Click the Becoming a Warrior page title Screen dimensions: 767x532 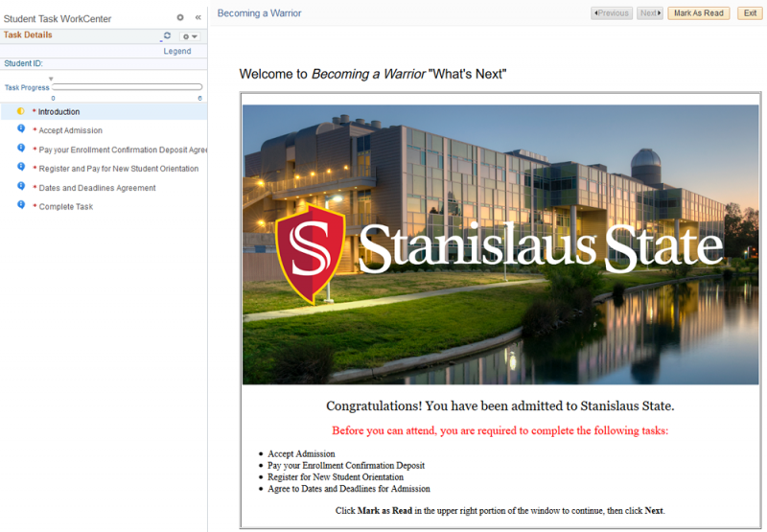pyautogui.click(x=259, y=13)
